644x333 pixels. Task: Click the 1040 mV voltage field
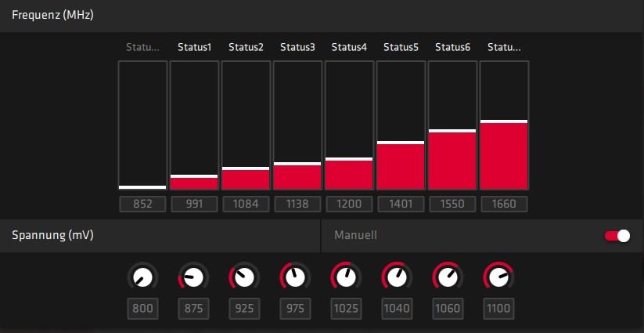pyautogui.click(x=397, y=309)
